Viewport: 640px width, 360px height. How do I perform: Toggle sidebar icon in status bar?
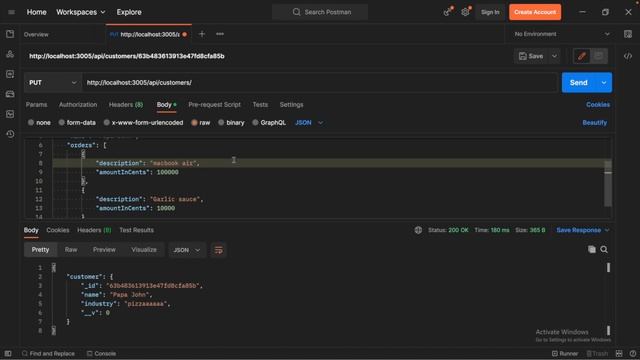click(x=8, y=353)
